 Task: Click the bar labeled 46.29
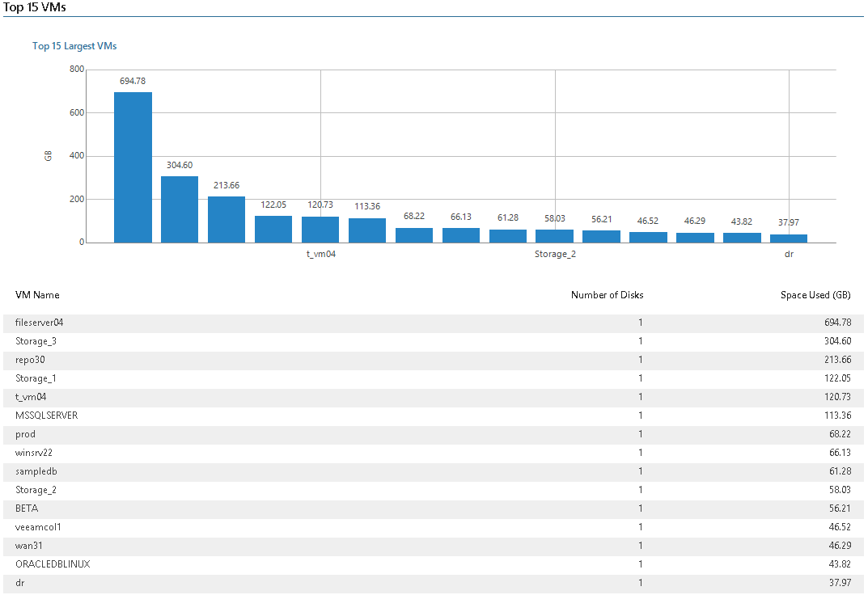695,237
